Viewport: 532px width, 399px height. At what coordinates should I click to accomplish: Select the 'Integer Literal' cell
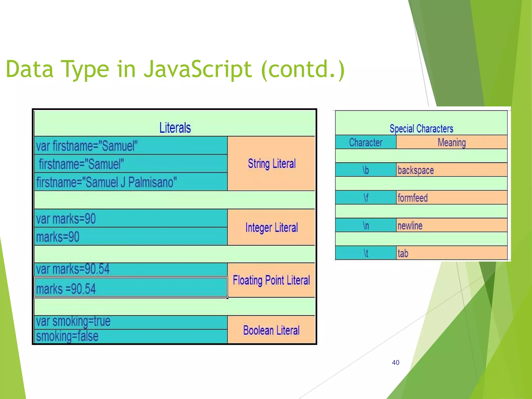[x=271, y=227]
